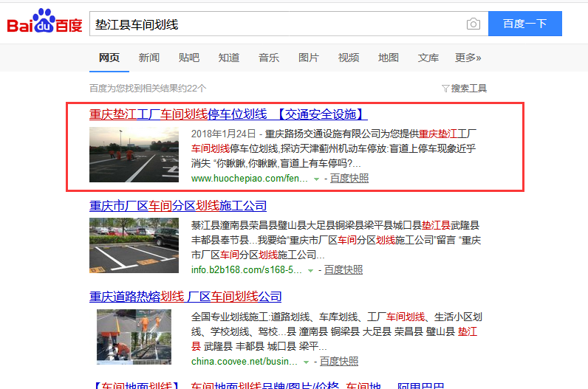The image size is (588, 389).
Task: Click the text 百度为您找到相关结果约22个
Action: (x=148, y=89)
